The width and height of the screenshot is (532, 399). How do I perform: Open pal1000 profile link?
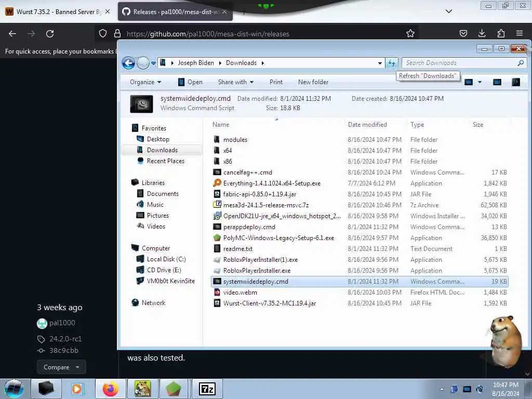62,323
